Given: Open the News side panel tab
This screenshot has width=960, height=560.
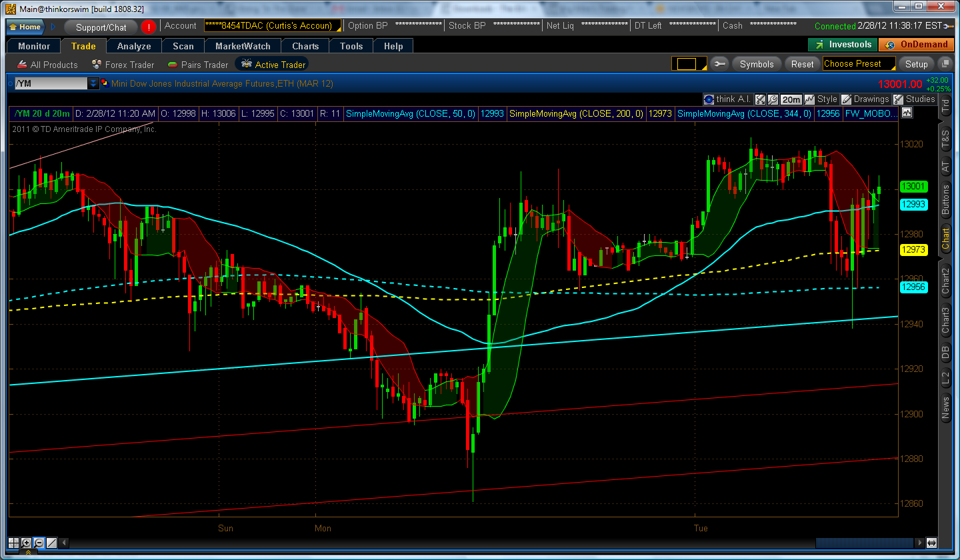Looking at the screenshot, I should tap(945, 407).
